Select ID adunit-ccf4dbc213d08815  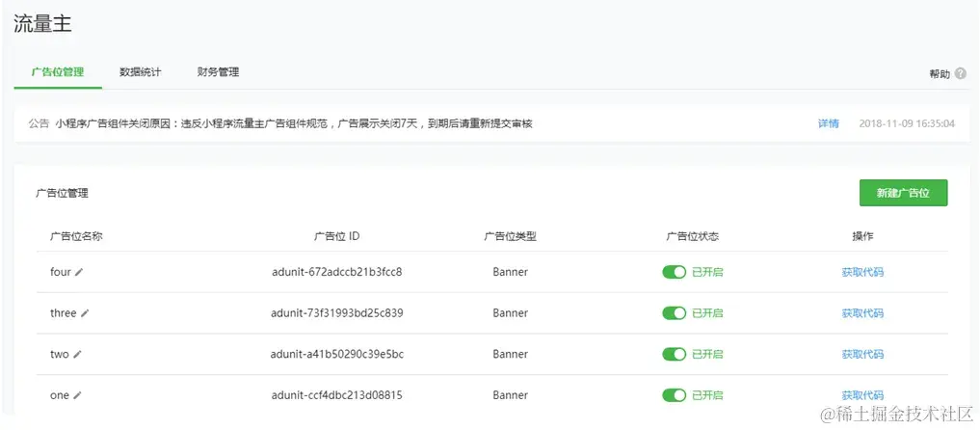337,395
